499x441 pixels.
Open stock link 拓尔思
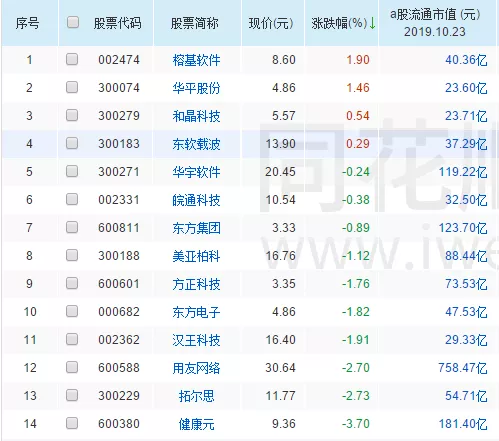(196, 396)
